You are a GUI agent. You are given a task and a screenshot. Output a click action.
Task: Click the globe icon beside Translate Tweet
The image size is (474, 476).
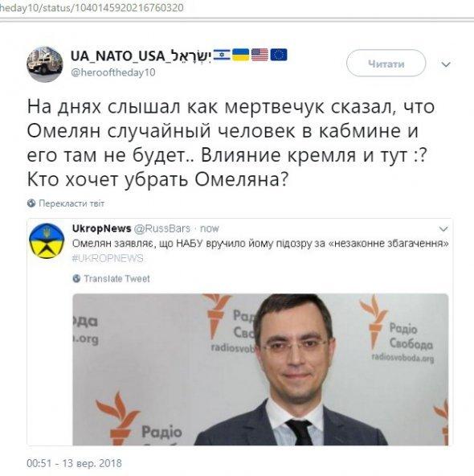[77, 278]
